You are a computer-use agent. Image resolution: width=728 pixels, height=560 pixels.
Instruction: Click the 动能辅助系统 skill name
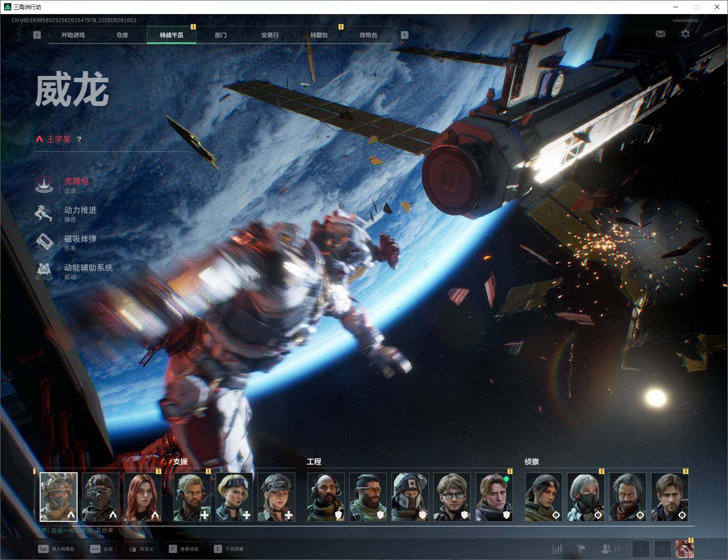point(89,268)
